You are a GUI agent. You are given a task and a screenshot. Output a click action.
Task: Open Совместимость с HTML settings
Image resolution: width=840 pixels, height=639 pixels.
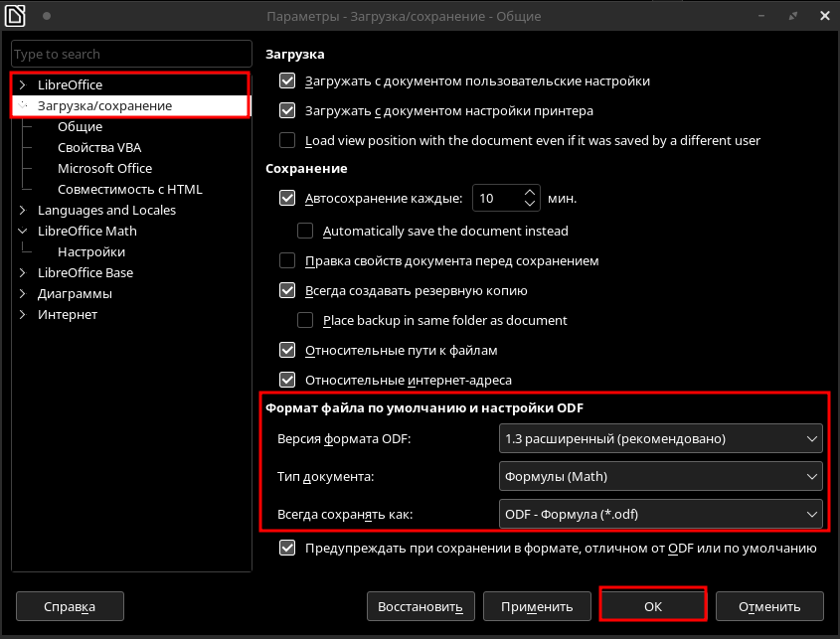click(x=129, y=190)
